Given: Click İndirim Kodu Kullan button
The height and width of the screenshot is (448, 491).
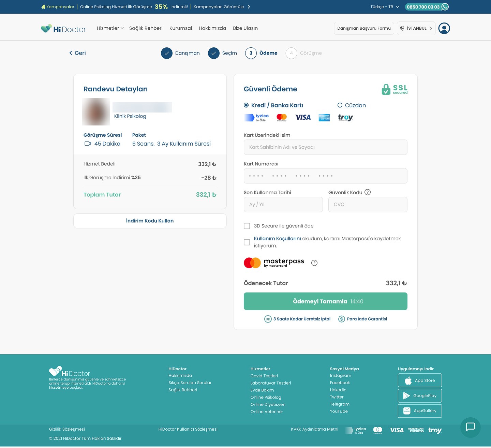Looking at the screenshot, I should pyautogui.click(x=150, y=221).
